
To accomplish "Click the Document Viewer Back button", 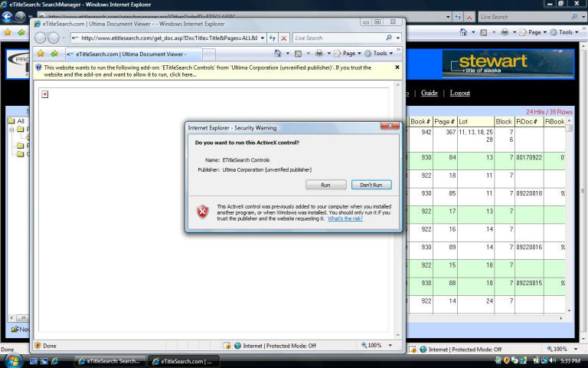I will point(40,38).
